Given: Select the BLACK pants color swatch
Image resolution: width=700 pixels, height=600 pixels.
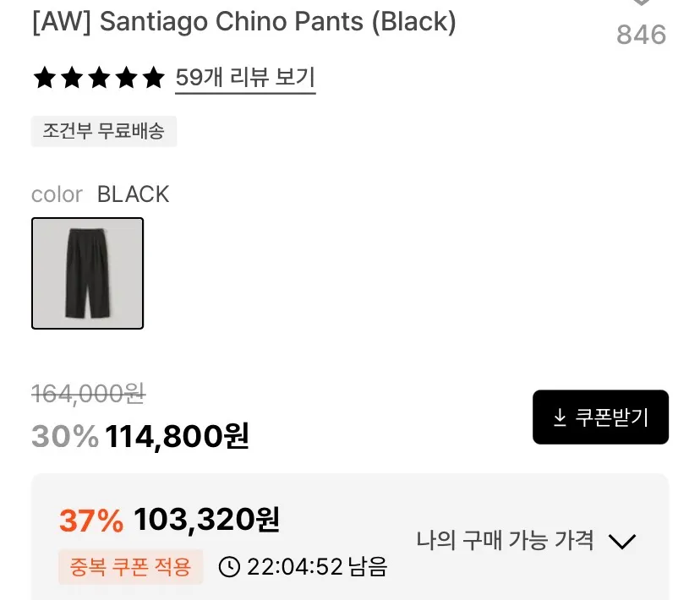Looking at the screenshot, I should 88,274.
